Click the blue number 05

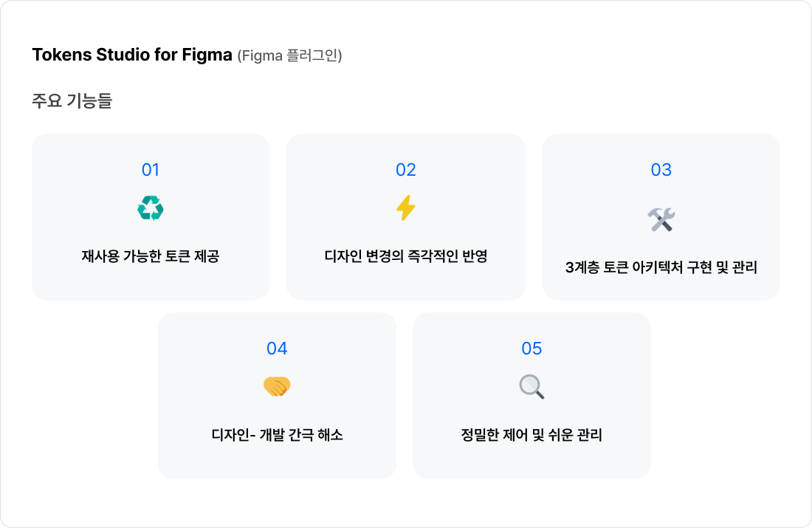(x=531, y=349)
